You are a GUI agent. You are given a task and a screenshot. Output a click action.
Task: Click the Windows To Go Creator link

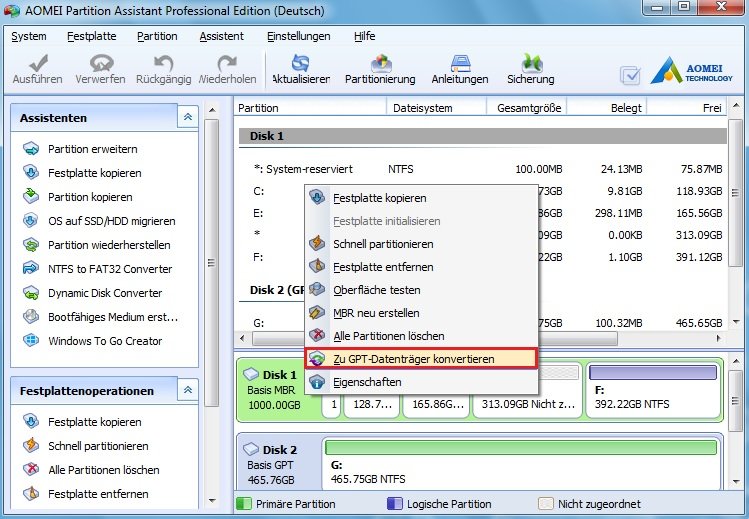(x=105, y=341)
